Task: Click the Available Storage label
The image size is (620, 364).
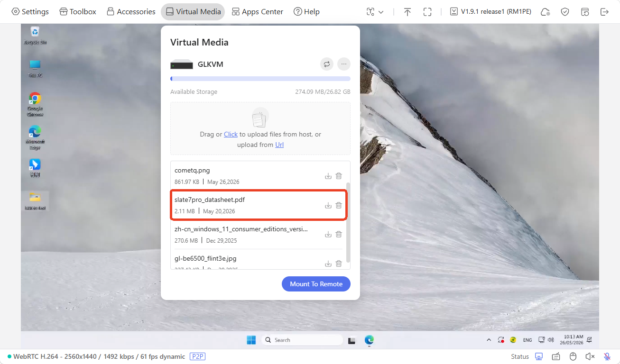Action: [x=194, y=92]
